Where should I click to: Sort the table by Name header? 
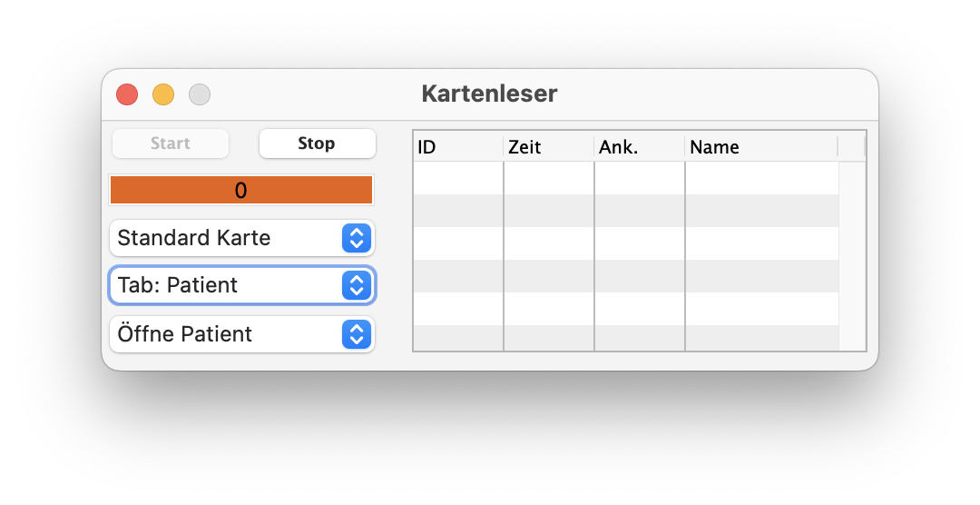[x=760, y=147]
